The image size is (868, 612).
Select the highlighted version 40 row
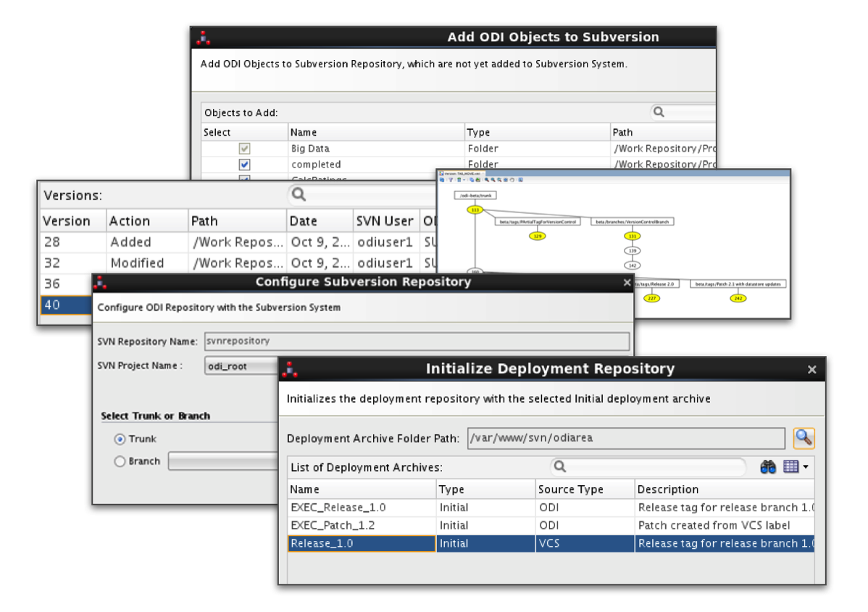coord(67,305)
